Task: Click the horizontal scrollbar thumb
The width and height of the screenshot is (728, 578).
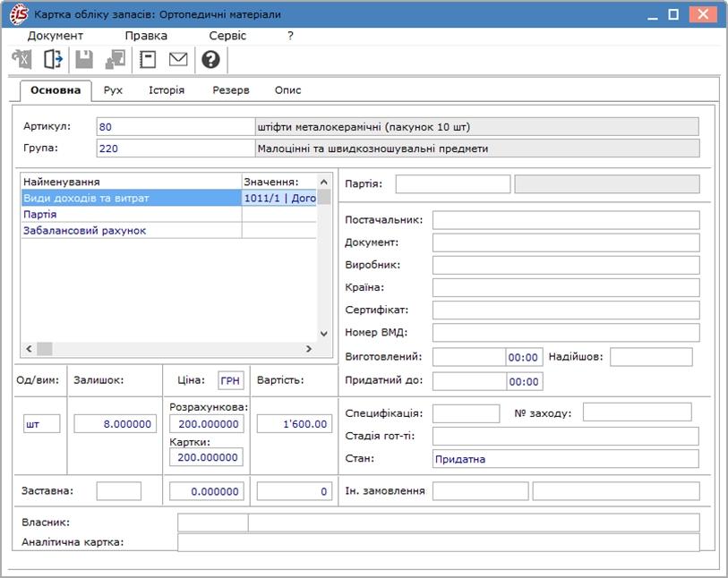Action: pos(45,348)
